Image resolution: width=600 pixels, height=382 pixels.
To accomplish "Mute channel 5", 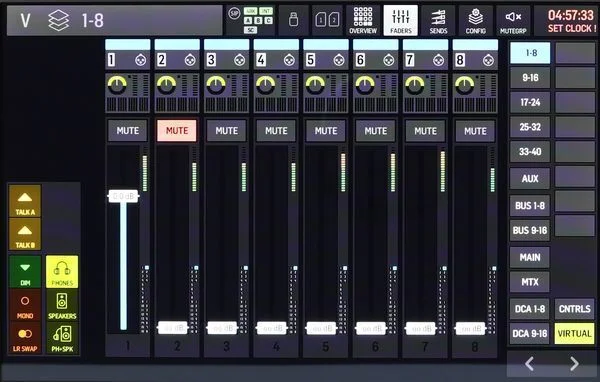I will 326,131.
